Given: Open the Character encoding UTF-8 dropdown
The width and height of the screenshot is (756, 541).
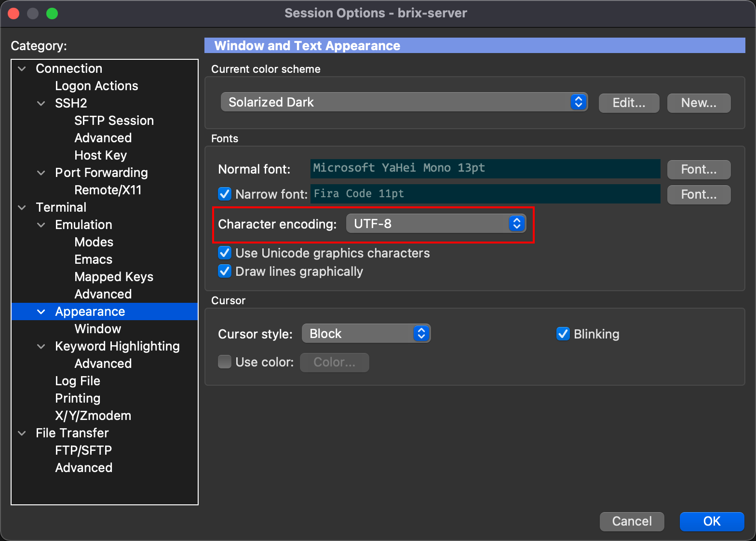Looking at the screenshot, I should [x=436, y=224].
